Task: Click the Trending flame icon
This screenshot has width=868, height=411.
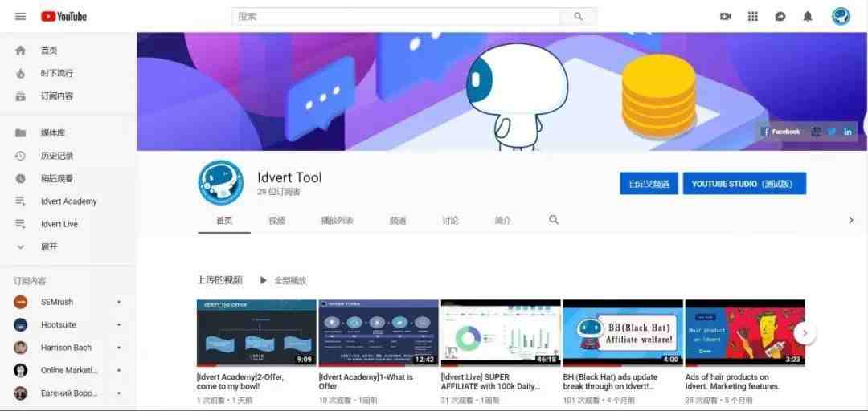Action: point(20,73)
